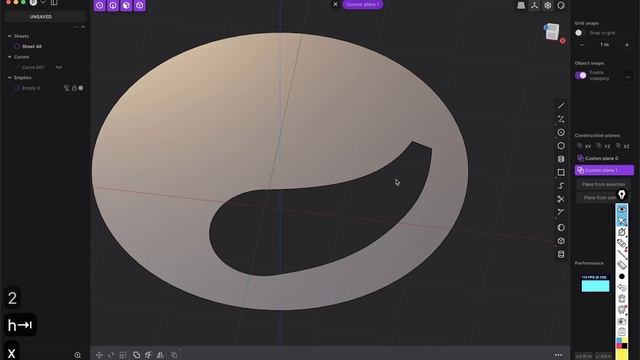
Task: Click the perspective grid icon at top right
Action: tap(521, 5)
